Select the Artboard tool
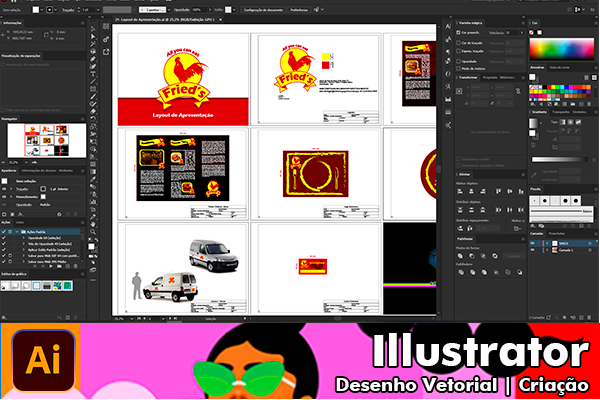 [x=93, y=209]
